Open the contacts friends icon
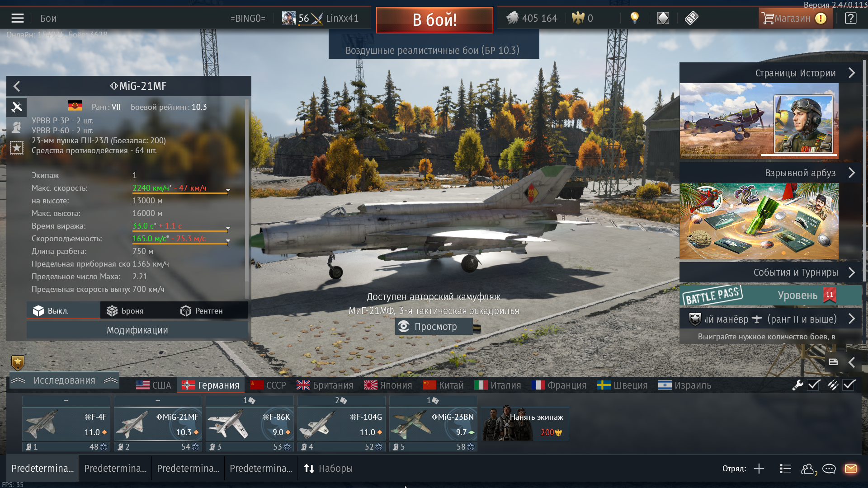 click(808, 469)
